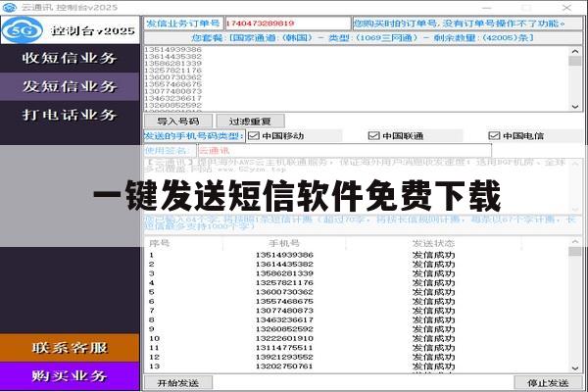Toggle the 中国电信 checkbox
Viewport: 588px width, 392px height.
pos(494,136)
